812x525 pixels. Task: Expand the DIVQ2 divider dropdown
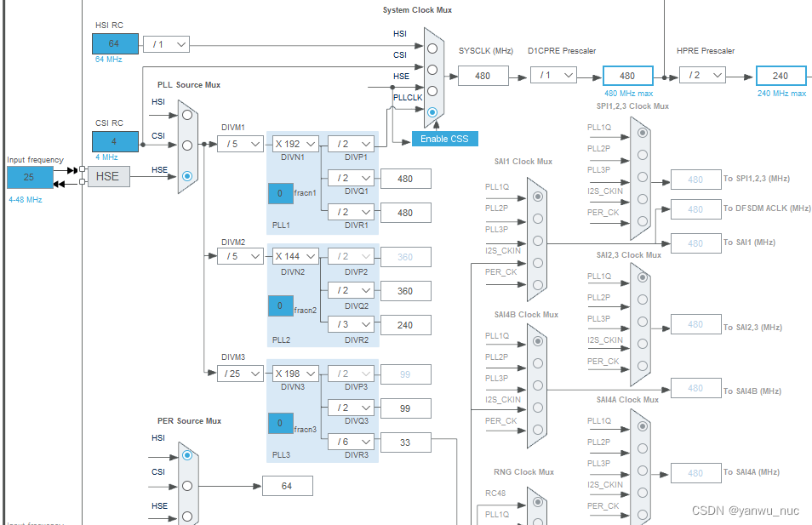pyautogui.click(x=352, y=290)
